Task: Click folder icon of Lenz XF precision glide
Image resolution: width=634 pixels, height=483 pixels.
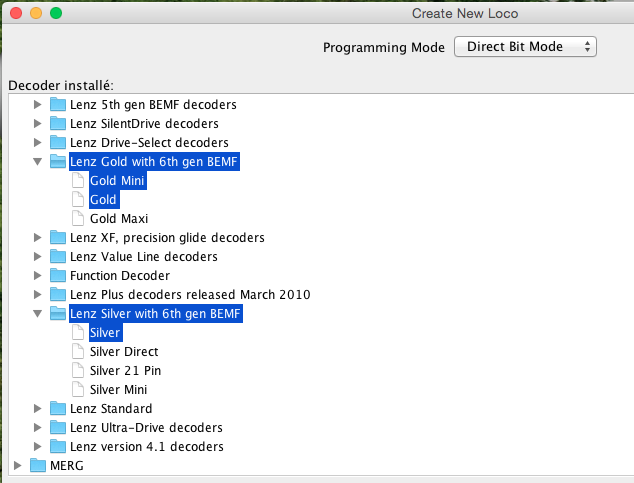Action: click(x=58, y=237)
